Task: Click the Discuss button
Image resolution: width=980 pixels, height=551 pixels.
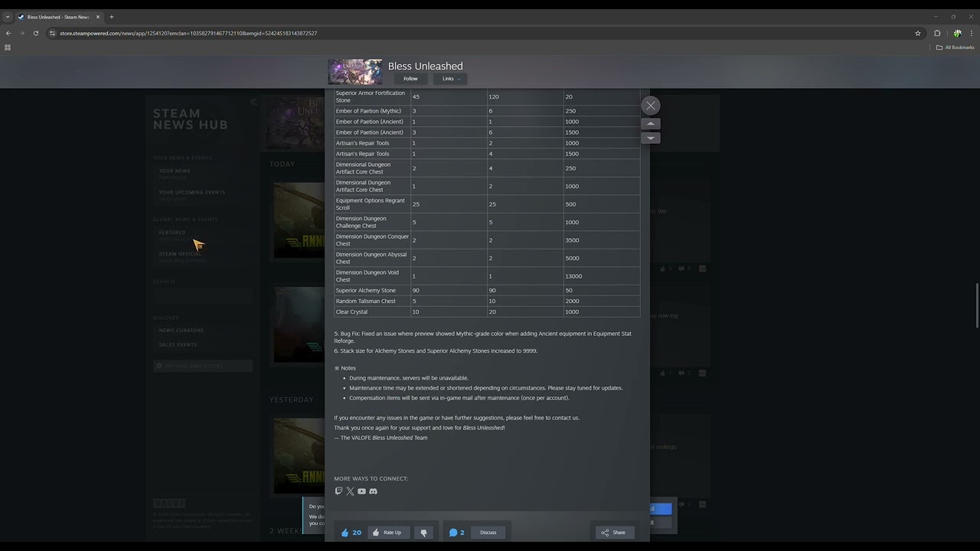Action: coord(488,533)
